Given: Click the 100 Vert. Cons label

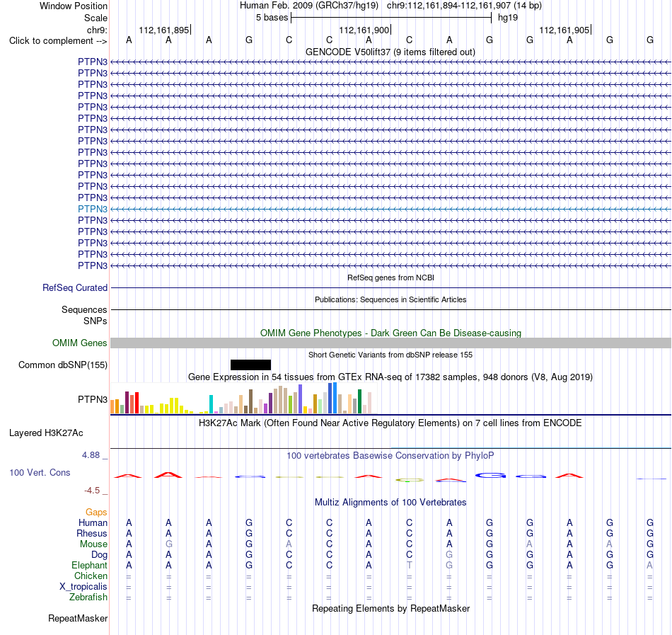Looking at the screenshot, I should [x=40, y=472].
